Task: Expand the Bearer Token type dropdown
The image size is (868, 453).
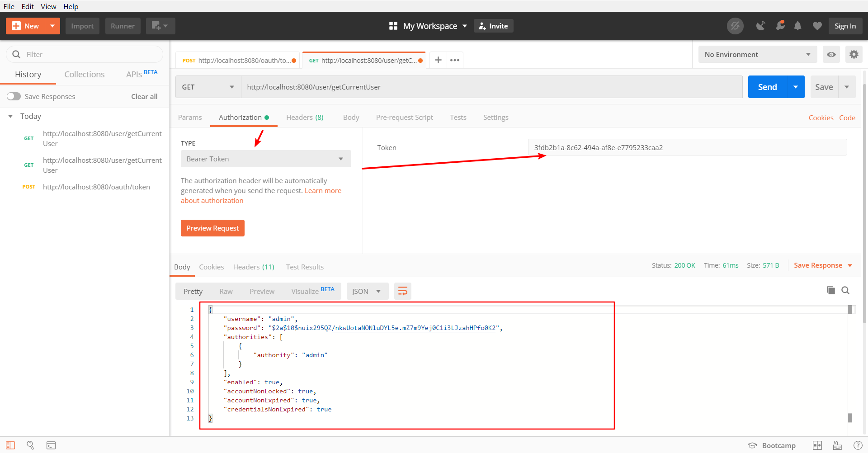Action: click(x=265, y=159)
